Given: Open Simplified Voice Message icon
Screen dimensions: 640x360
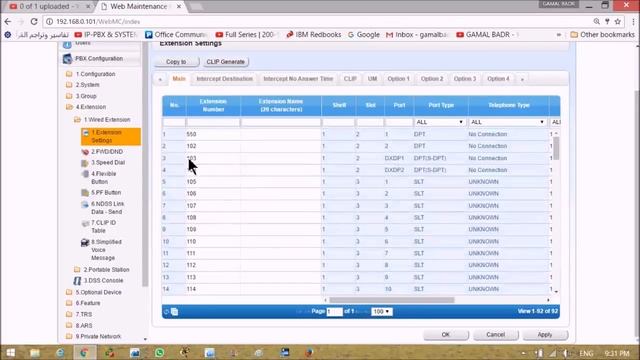Looking at the screenshot, I should [x=85, y=242].
